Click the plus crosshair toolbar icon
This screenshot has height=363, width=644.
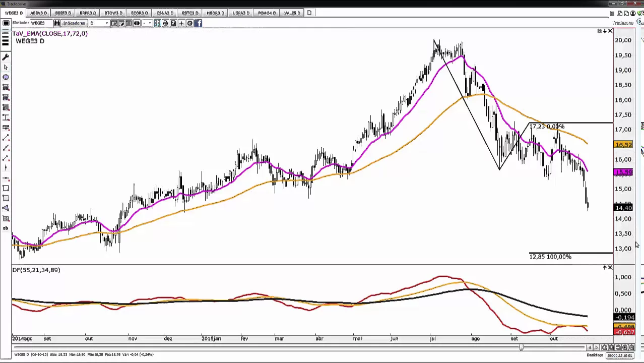[181, 23]
